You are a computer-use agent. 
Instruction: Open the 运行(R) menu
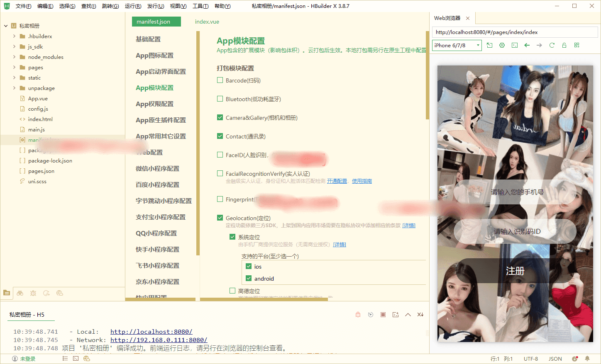[x=133, y=6]
